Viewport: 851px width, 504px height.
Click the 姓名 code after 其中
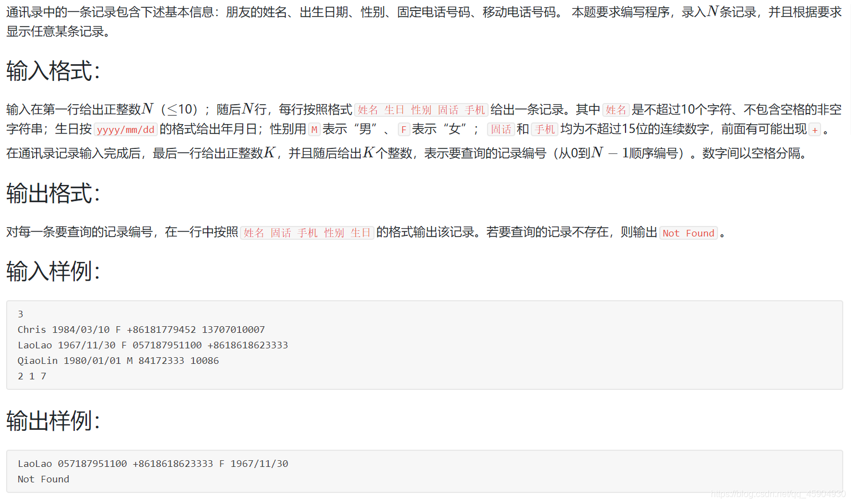pos(616,110)
